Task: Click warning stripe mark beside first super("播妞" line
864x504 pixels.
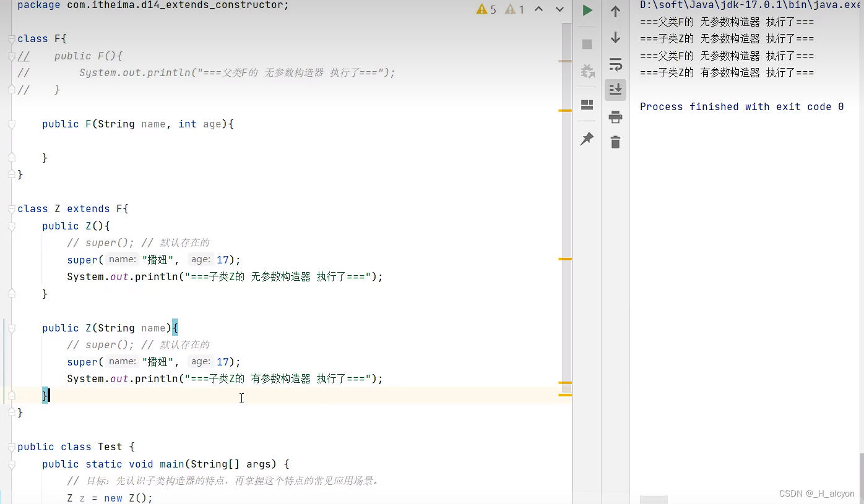Action: [x=565, y=259]
